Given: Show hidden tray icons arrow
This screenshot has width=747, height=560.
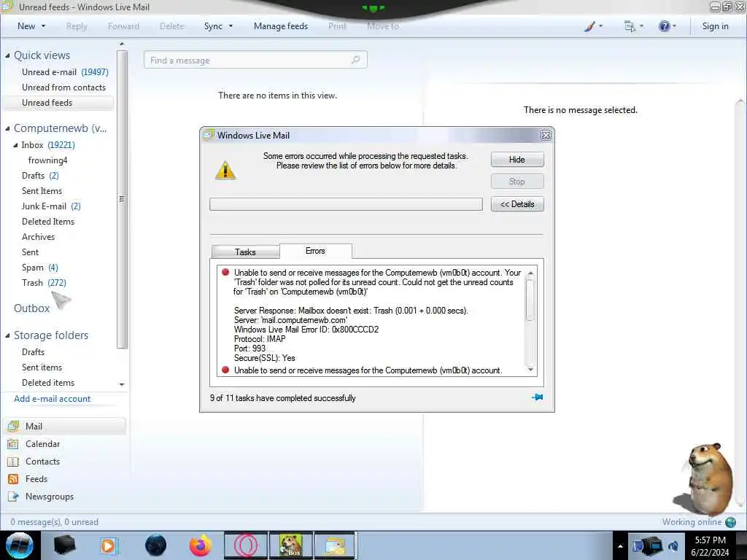Looking at the screenshot, I should coord(620,547).
